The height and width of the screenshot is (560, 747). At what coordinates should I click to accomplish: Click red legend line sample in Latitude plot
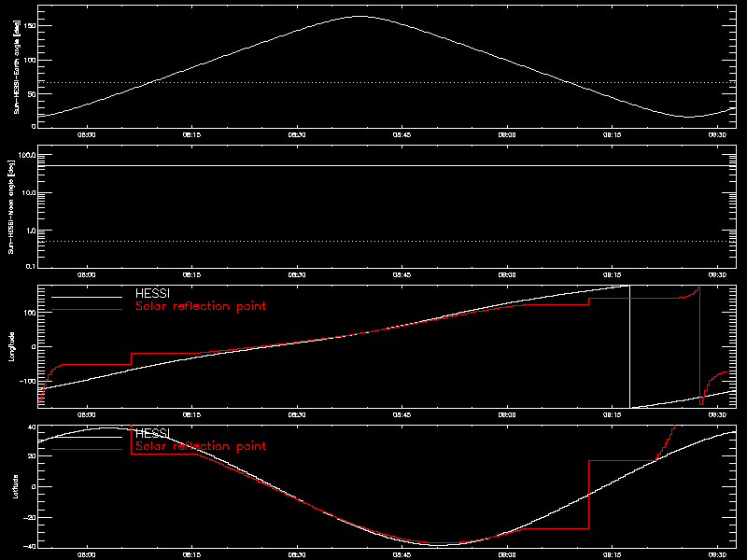click(x=87, y=450)
